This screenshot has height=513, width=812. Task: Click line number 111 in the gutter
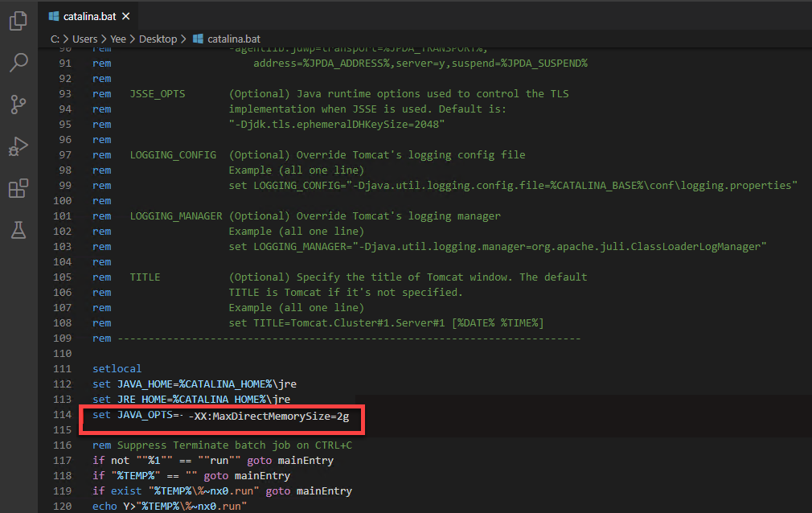(62, 368)
